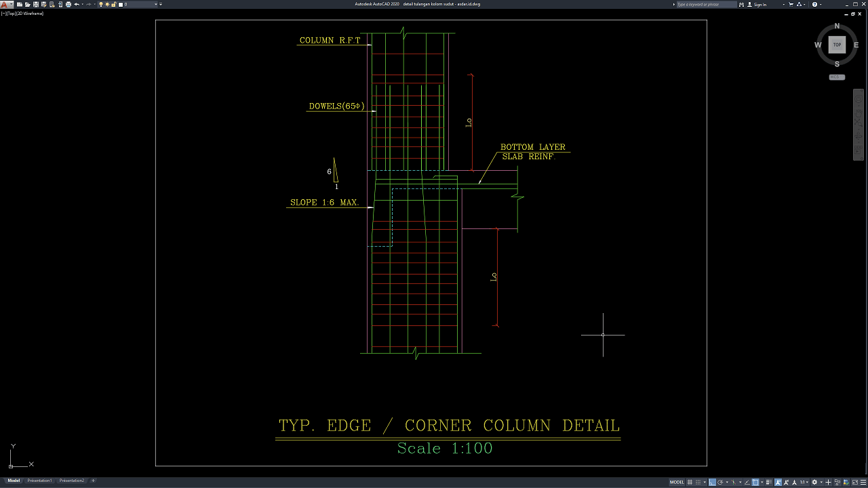
Task: Click the Plot printer icon
Action: click(68, 4)
